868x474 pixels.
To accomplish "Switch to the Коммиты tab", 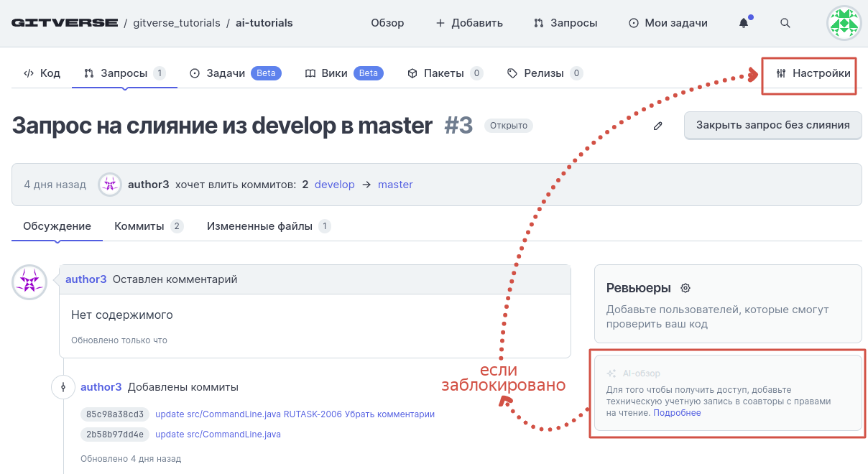I will click(149, 226).
